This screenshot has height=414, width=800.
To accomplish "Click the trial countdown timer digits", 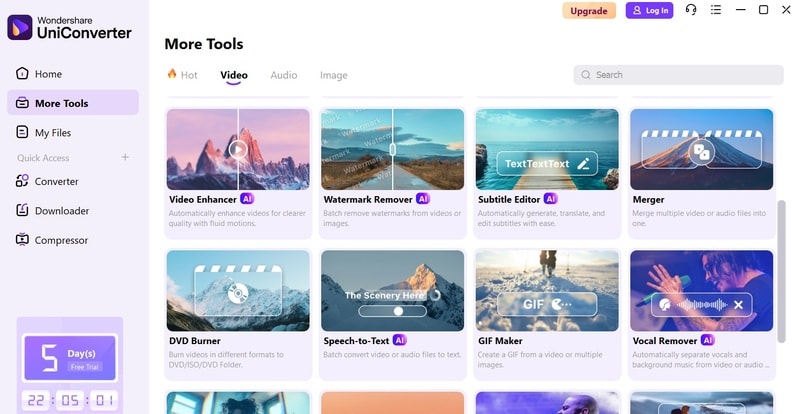I will pyautogui.click(x=70, y=400).
